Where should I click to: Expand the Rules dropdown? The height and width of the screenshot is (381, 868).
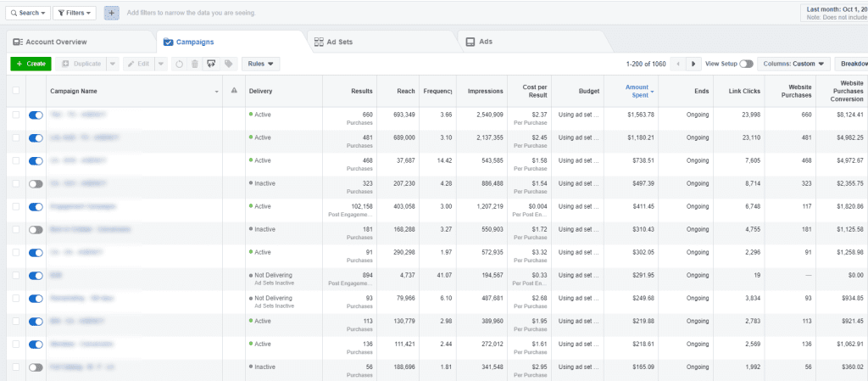coord(260,64)
